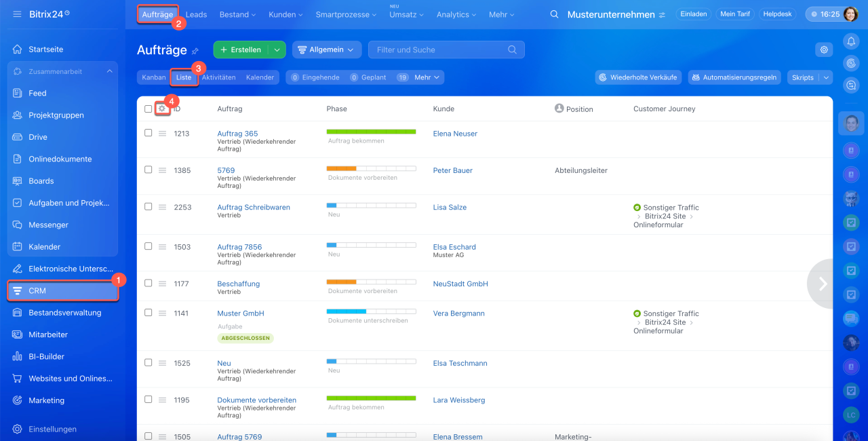
Task: Open the Leads menu item
Action: (x=196, y=14)
